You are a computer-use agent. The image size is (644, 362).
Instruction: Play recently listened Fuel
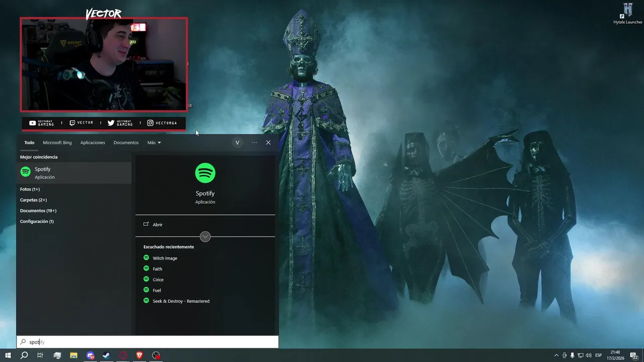point(157,290)
